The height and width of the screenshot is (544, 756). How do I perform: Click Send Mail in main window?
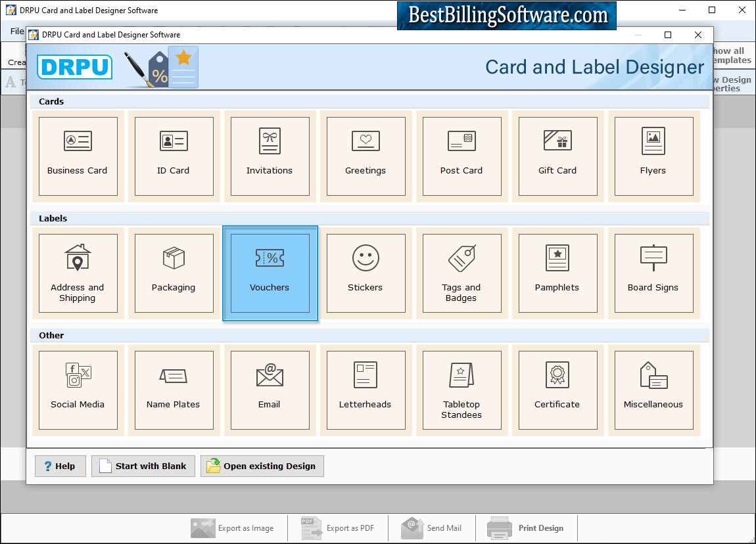pos(431,528)
